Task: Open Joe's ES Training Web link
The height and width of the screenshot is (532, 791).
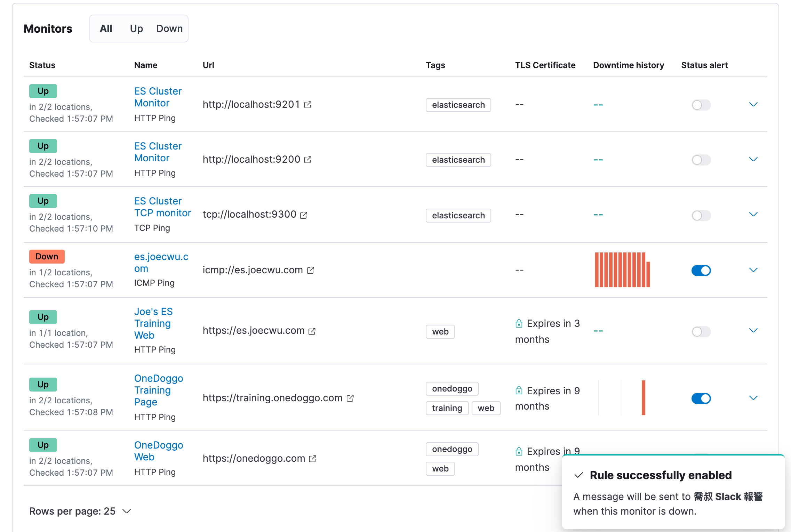Action: click(153, 323)
